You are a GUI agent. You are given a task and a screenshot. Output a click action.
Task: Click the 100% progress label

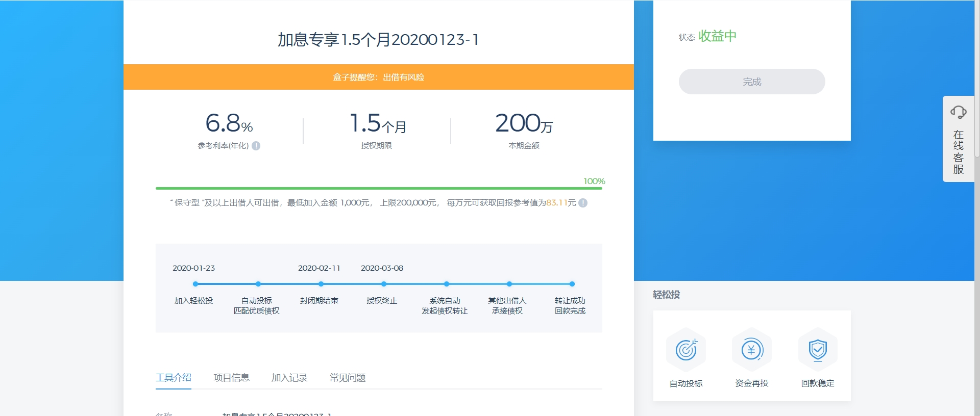pyautogui.click(x=594, y=181)
